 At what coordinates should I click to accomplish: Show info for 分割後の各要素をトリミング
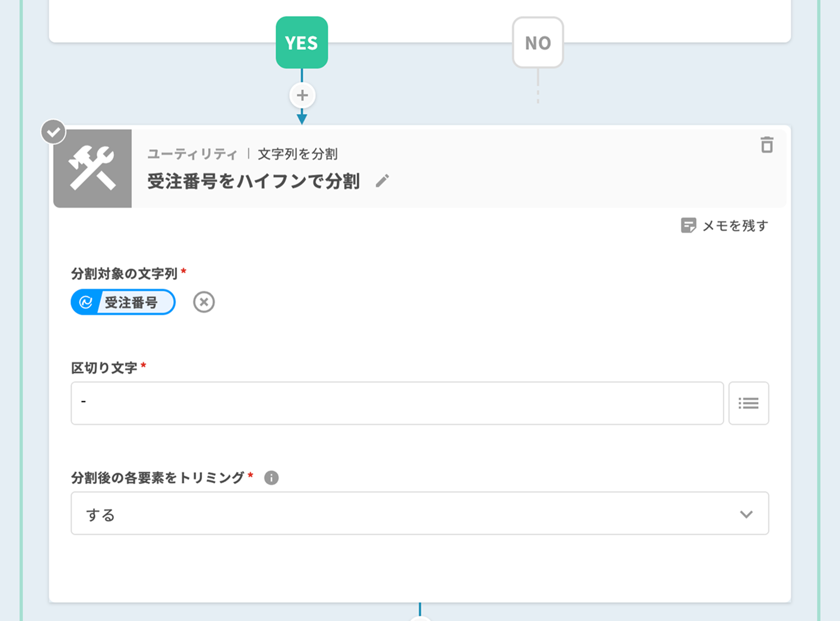click(x=271, y=478)
